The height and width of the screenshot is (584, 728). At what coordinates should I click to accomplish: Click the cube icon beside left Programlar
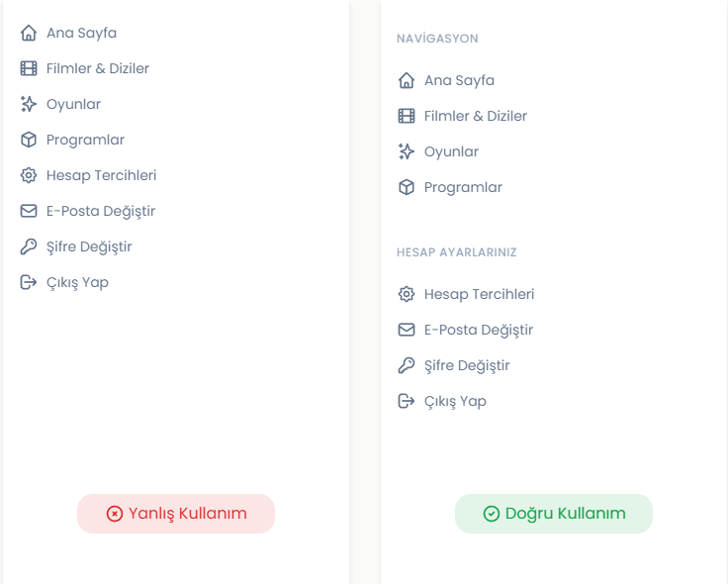click(x=29, y=140)
